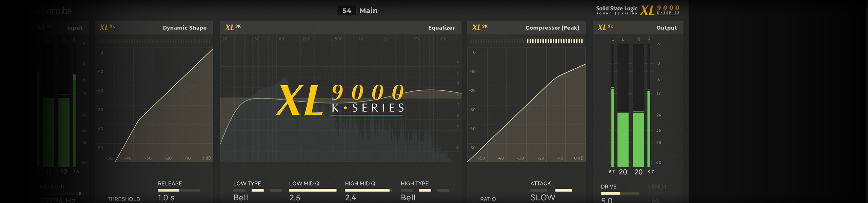Click the XL 9K logo in Output header

[x=606, y=27]
